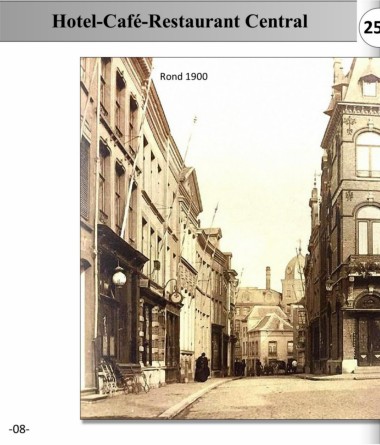This screenshot has height=445, width=380.
Task: Click the large arched upper window on right building
Action: coord(368,154)
